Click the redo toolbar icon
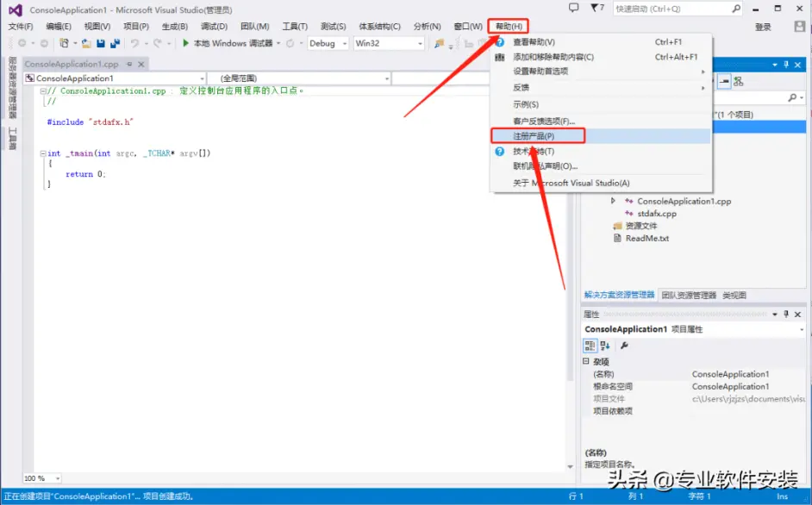The image size is (812, 505). 158,43
